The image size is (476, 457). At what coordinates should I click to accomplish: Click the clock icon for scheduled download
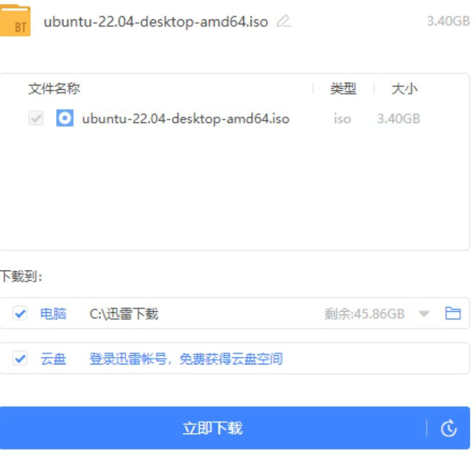click(x=449, y=428)
